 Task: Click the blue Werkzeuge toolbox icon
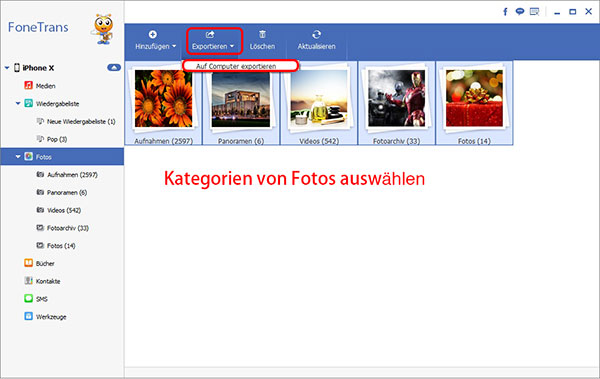tap(28, 316)
